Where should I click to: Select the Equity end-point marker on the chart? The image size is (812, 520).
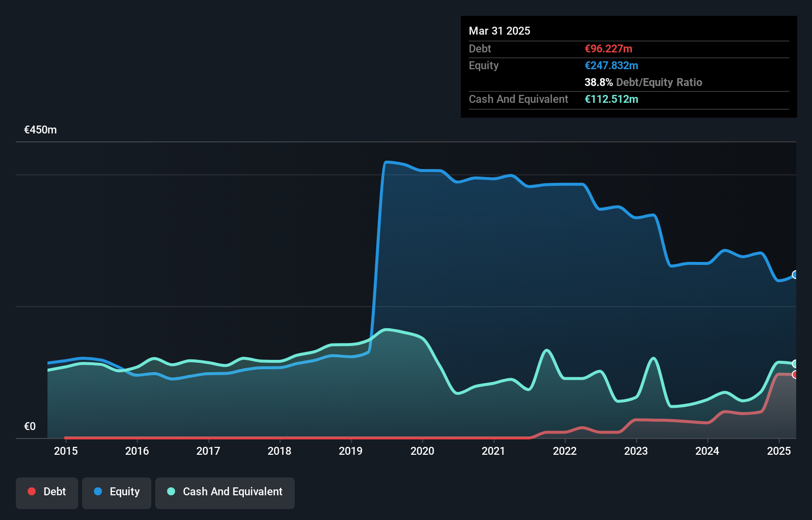click(795, 275)
